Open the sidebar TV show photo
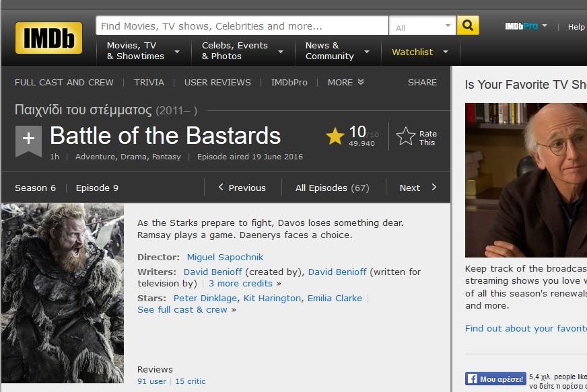The width and height of the screenshot is (587, 392). (x=526, y=180)
